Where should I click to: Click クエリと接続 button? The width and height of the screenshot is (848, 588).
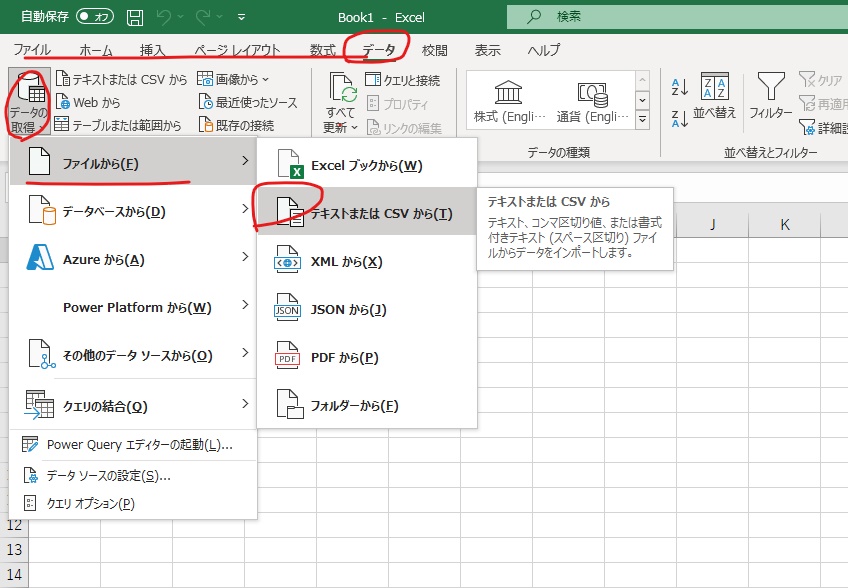click(x=402, y=80)
